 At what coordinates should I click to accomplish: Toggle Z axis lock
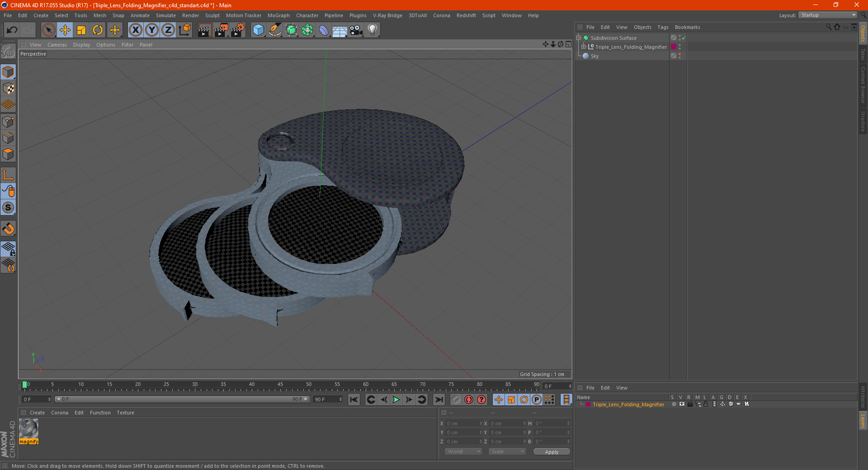168,30
